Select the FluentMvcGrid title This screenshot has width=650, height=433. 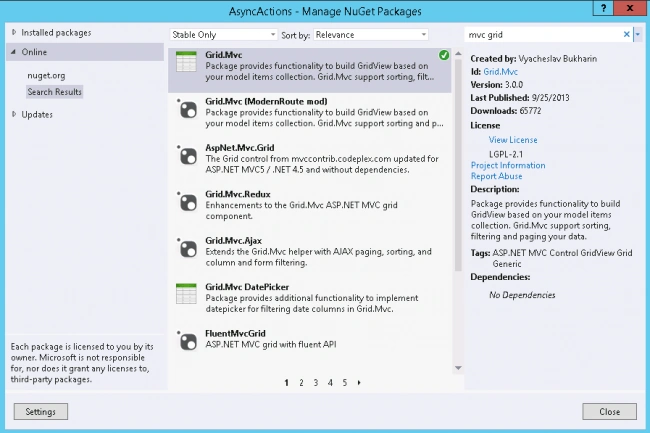(235, 333)
